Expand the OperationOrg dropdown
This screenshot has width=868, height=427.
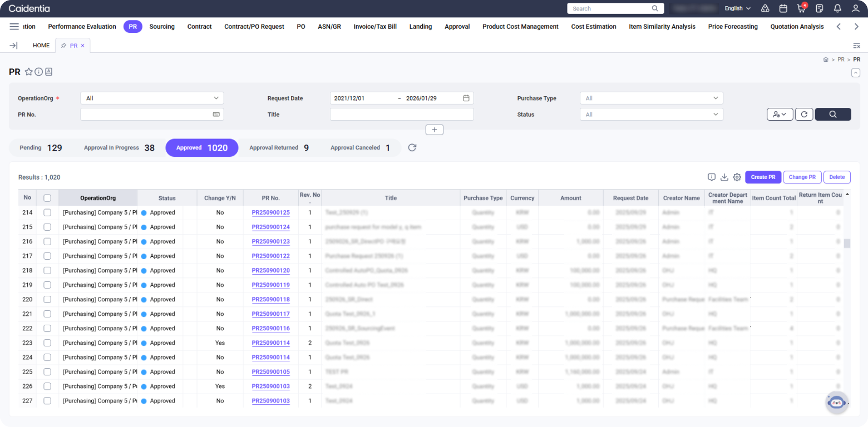pos(152,98)
